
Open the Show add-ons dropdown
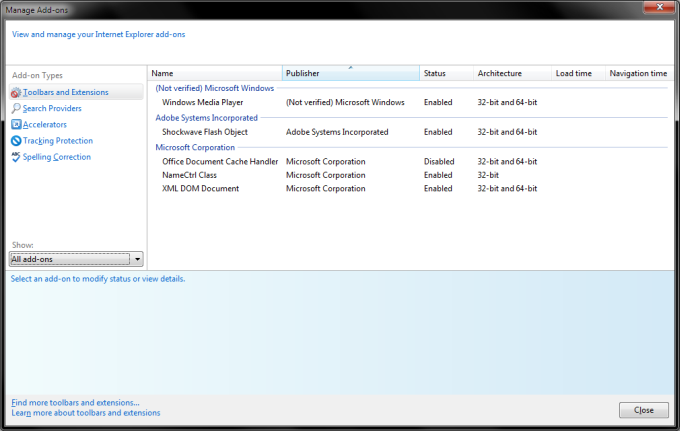(76, 259)
